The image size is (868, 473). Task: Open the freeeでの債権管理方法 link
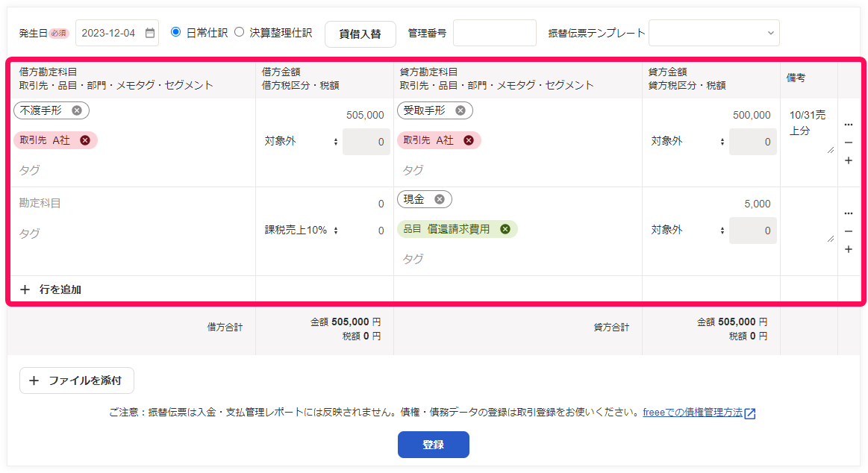point(693,413)
